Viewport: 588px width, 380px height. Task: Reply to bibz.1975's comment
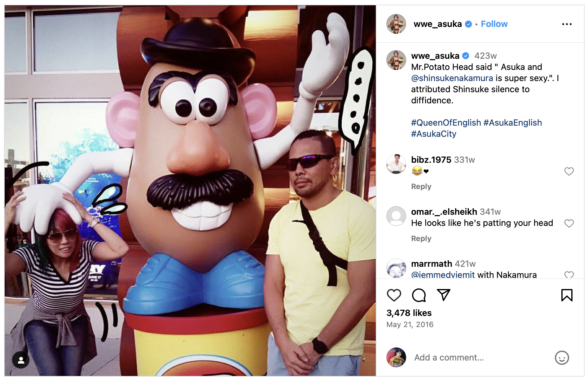click(x=421, y=187)
